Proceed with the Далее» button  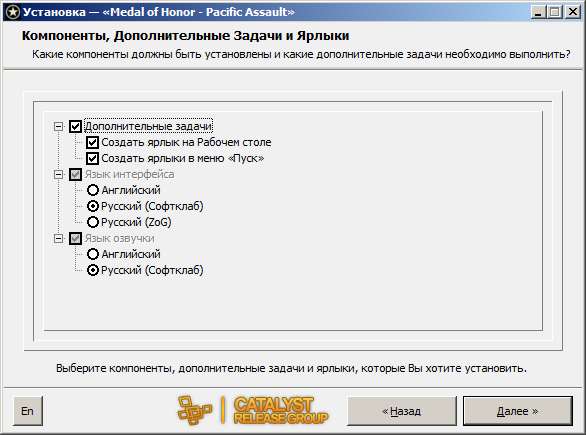coord(518,411)
